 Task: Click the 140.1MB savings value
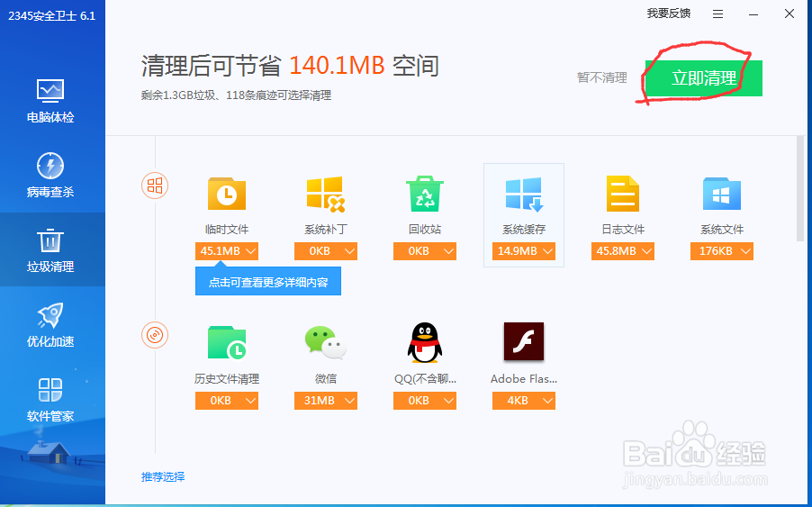point(337,66)
